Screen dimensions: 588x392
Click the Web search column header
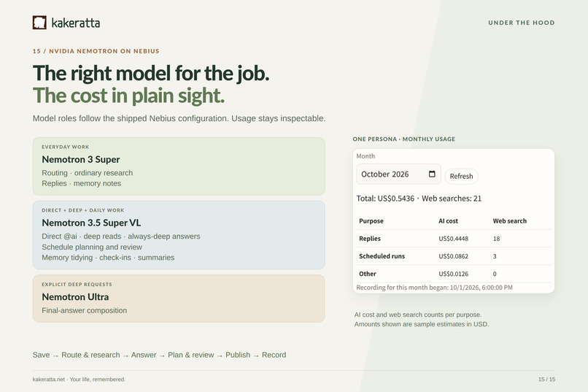[510, 221]
